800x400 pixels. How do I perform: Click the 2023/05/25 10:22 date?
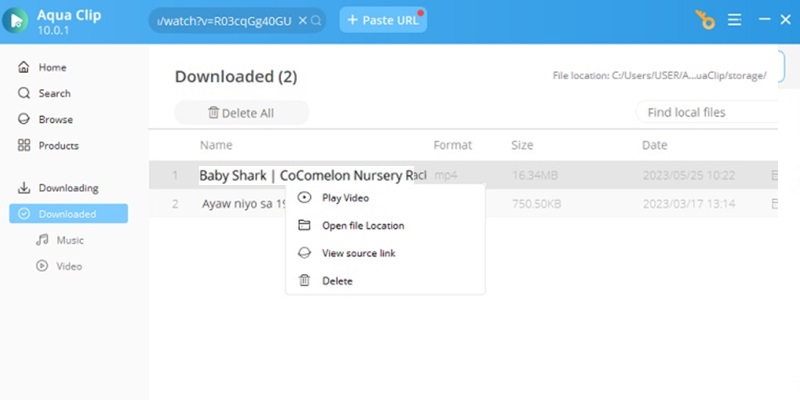689,176
